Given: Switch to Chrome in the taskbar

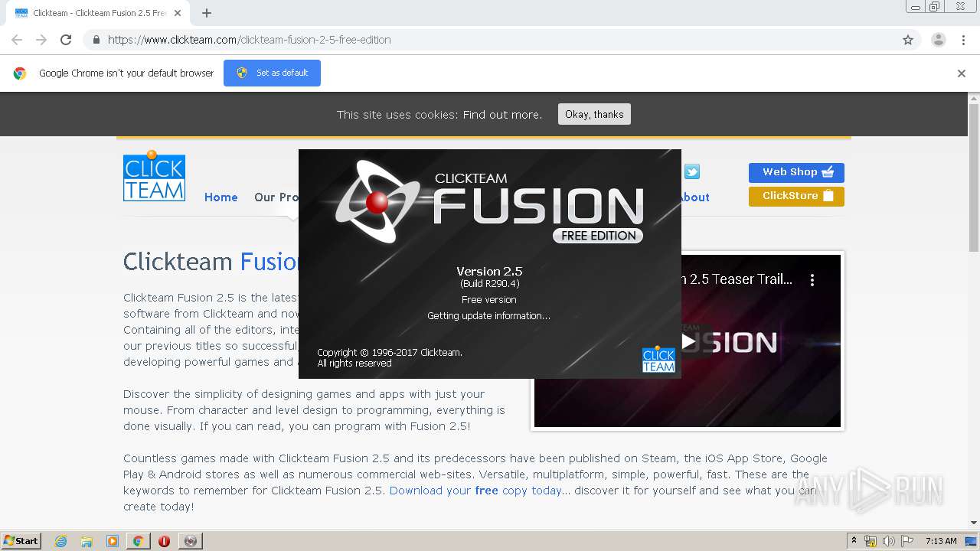Looking at the screenshot, I should tap(138, 541).
